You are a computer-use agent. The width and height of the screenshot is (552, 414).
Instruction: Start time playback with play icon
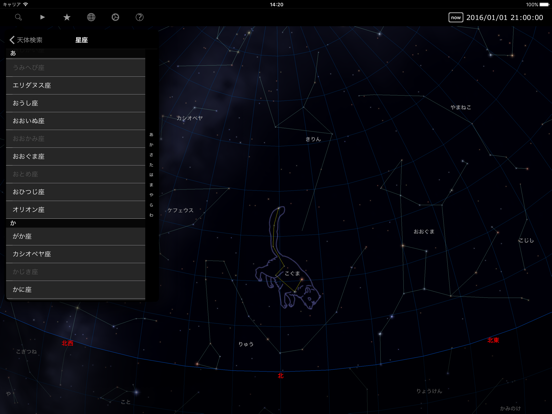pos(42,17)
